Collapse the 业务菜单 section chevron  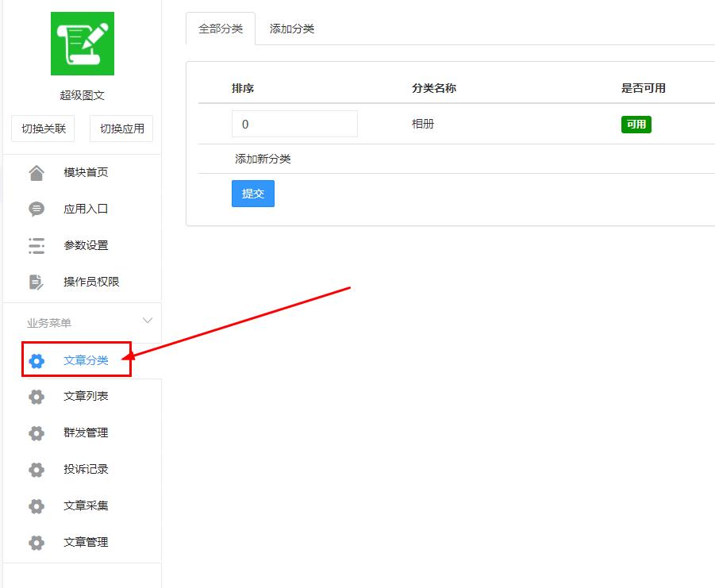coord(148,321)
